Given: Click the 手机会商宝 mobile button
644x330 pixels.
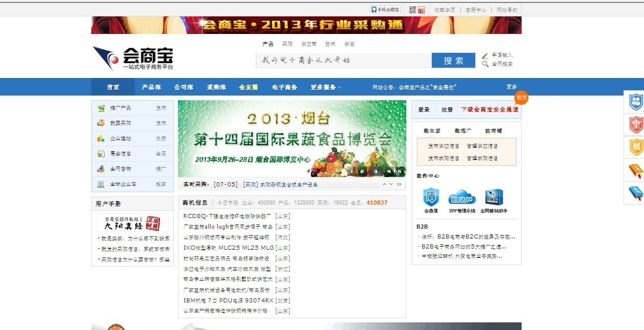Looking at the screenshot, I should [x=385, y=9].
